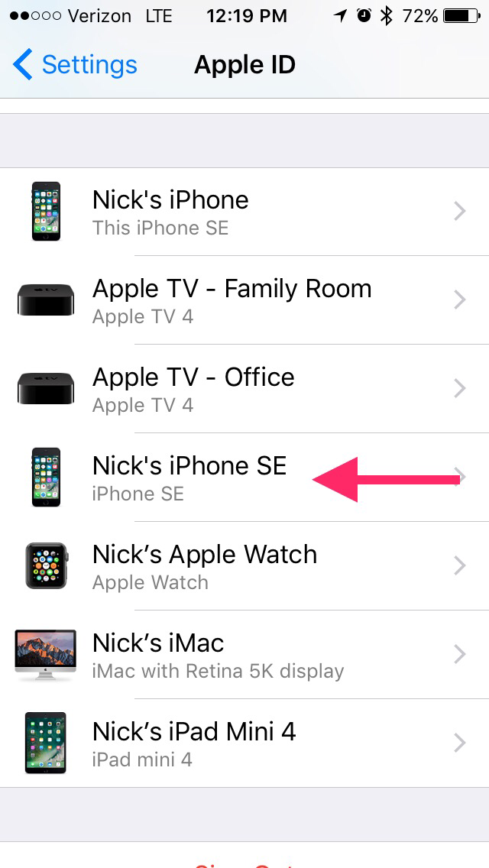Tap the iPad Mini 4 device icon
489x868 pixels.
coord(45,743)
